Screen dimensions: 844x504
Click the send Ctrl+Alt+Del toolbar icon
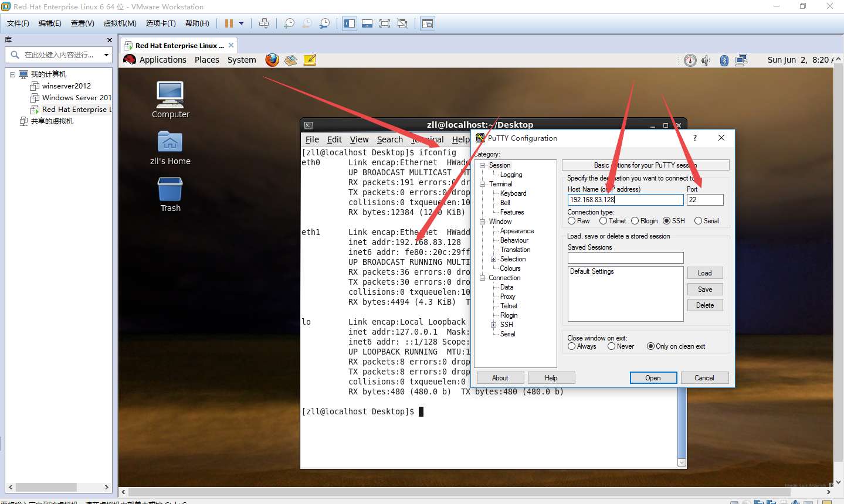click(264, 23)
